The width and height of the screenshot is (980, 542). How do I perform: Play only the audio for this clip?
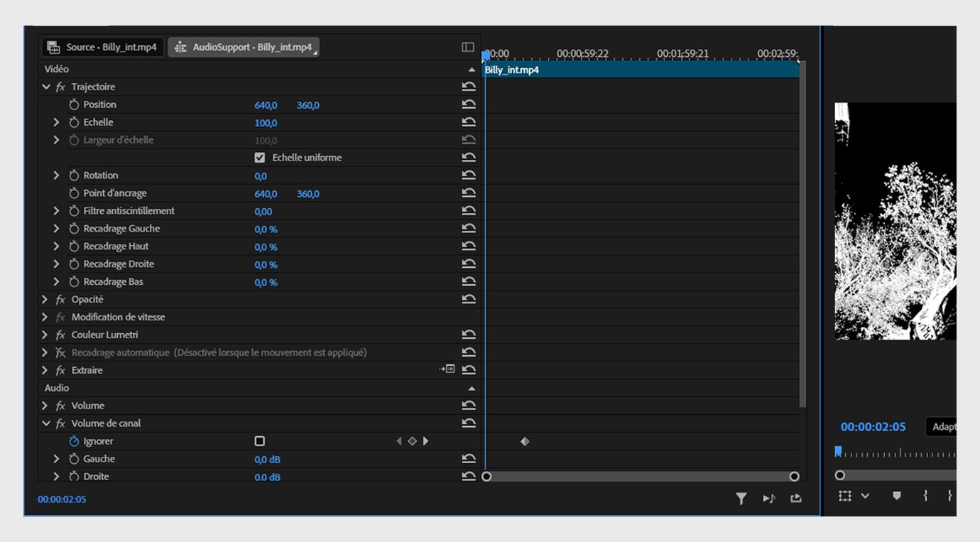click(x=769, y=499)
